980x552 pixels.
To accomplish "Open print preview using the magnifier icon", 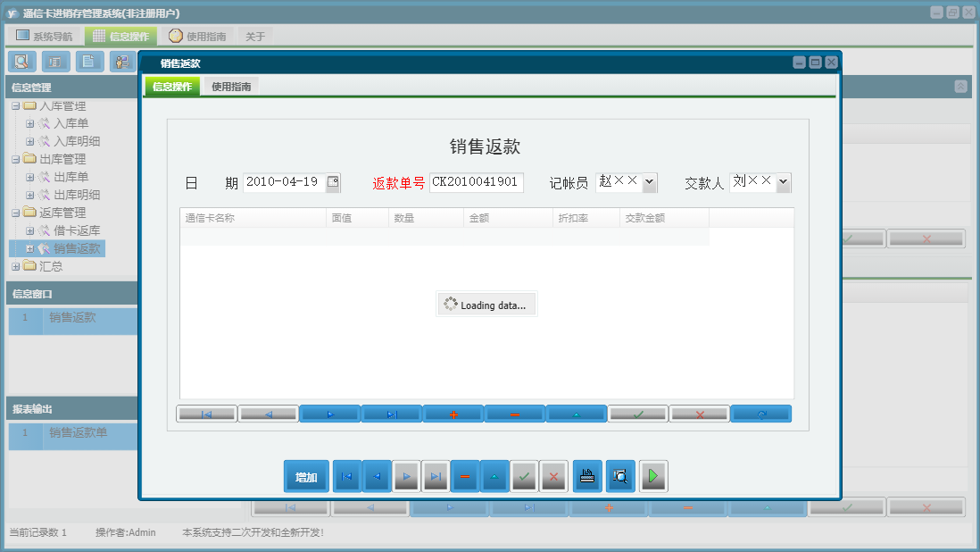I will pos(619,476).
